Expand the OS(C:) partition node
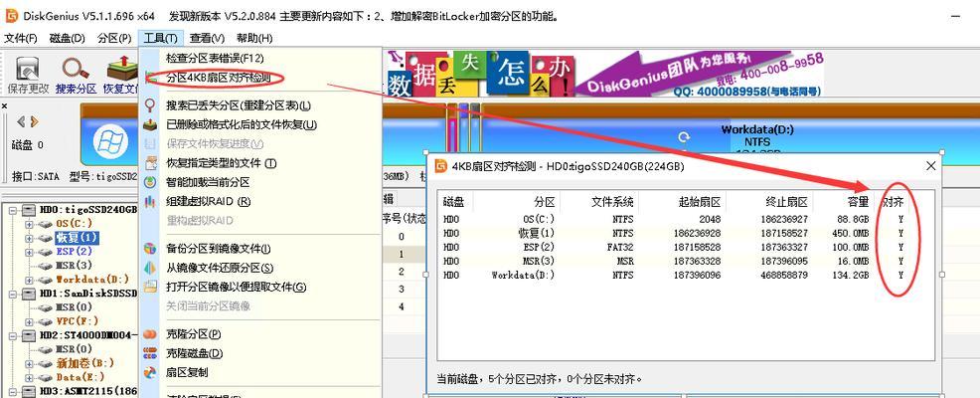This screenshot has width=980, height=398. point(29,224)
